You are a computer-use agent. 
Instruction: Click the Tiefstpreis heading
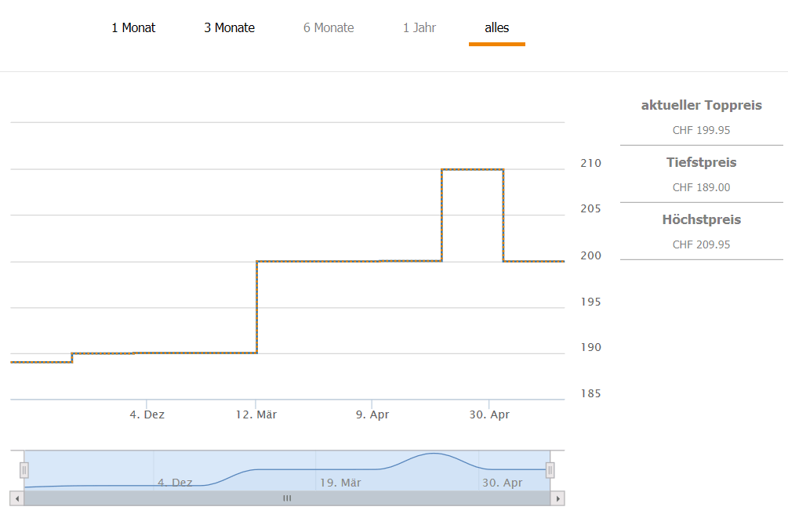click(701, 162)
